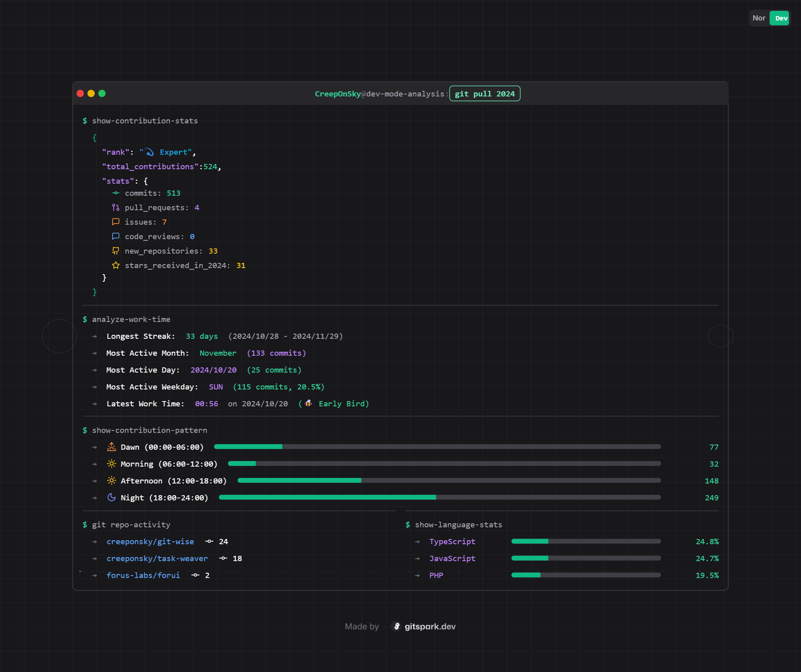Toggle the Early Bird badge indicator
The width and height of the screenshot is (801, 672).
coord(337,404)
